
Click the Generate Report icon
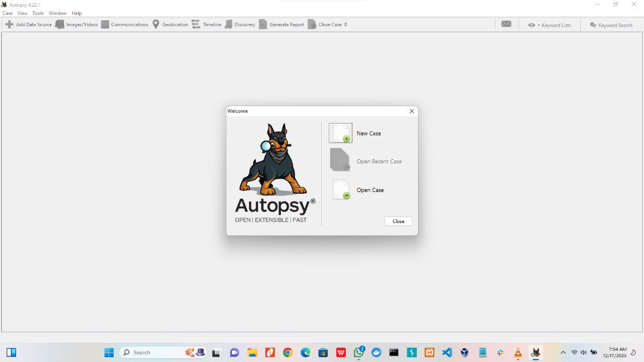263,24
